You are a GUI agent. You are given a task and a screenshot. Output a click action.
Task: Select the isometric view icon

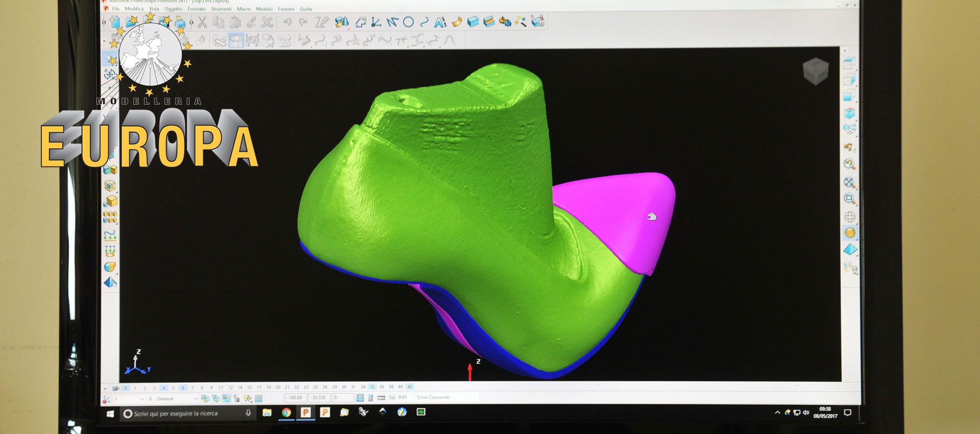[849, 113]
